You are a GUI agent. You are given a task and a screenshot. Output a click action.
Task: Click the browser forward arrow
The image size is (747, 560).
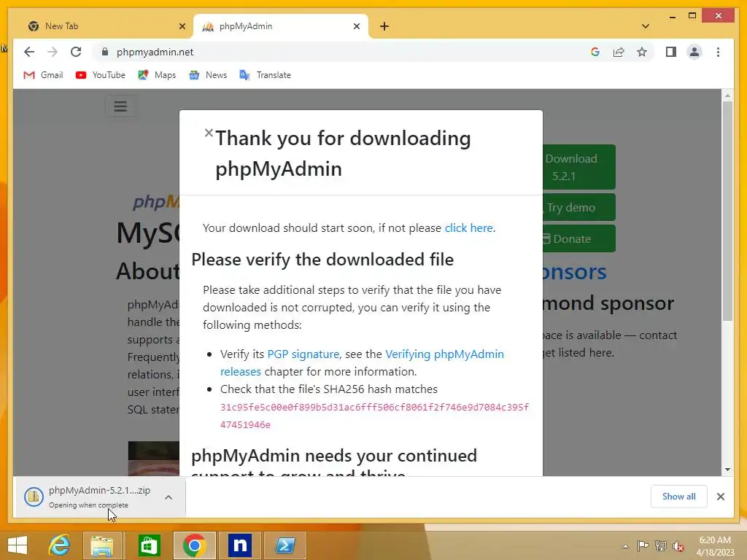point(53,52)
